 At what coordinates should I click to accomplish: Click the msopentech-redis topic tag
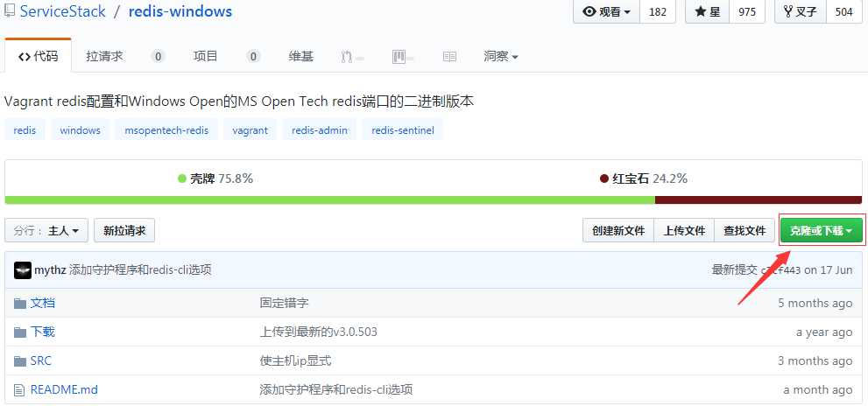click(x=166, y=130)
